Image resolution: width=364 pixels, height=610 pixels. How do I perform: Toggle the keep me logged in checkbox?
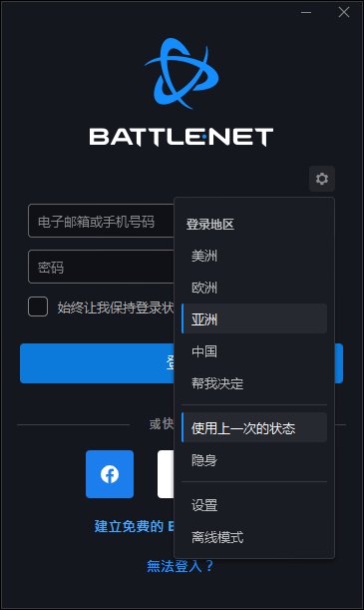point(38,306)
